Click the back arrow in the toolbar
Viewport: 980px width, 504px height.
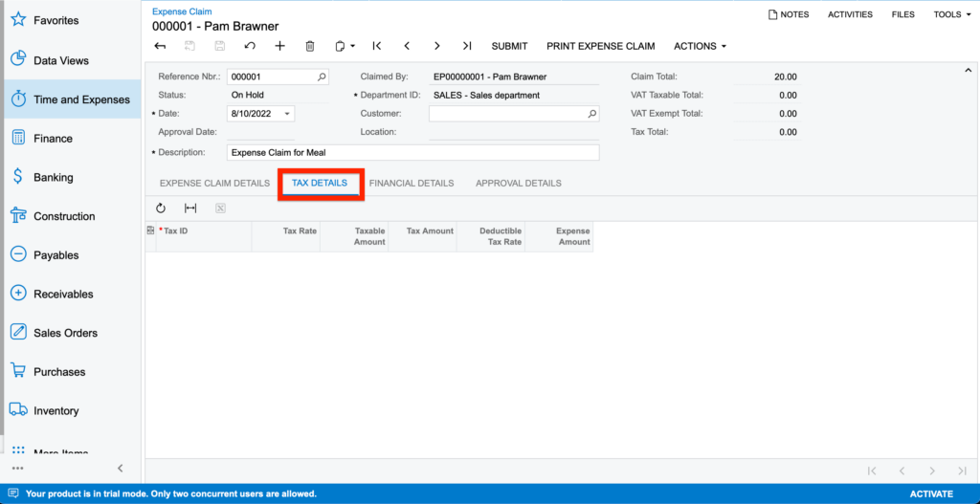[160, 46]
